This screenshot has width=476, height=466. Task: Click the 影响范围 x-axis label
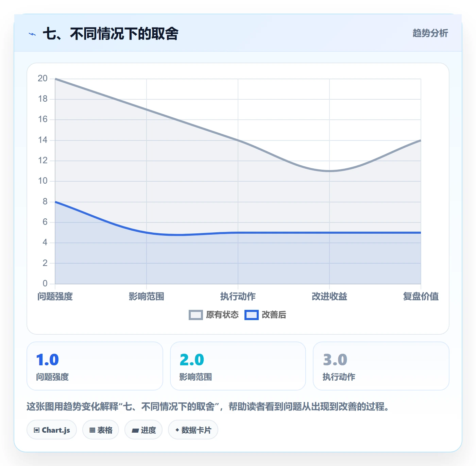[147, 297]
